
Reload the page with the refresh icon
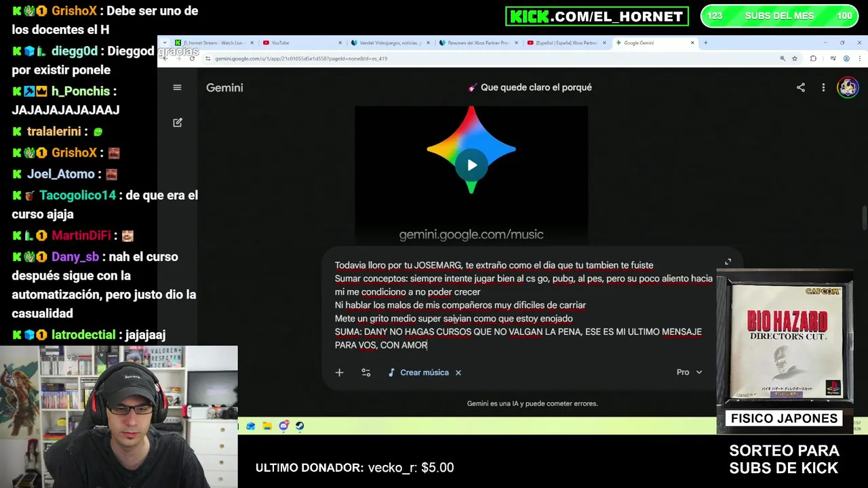[192, 58]
